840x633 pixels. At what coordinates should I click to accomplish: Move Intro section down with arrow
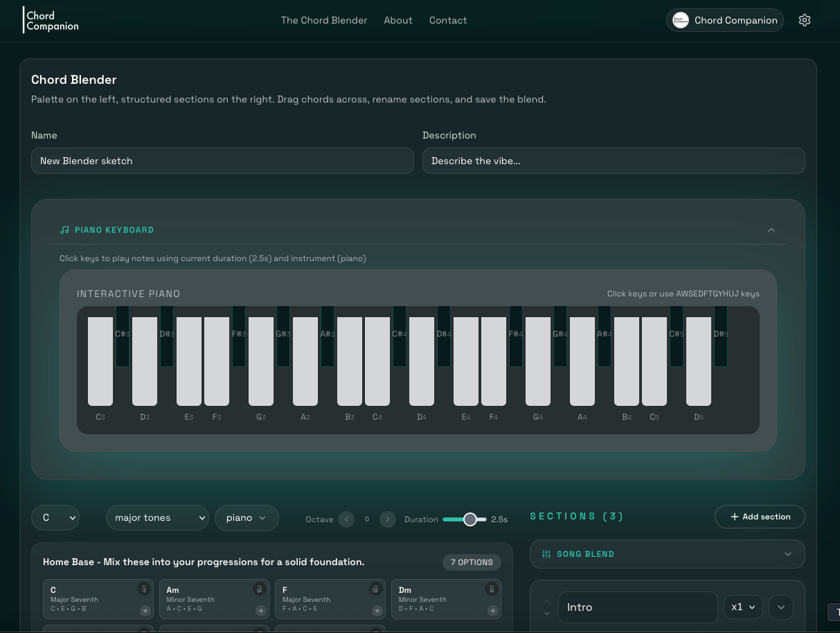pyautogui.click(x=547, y=614)
